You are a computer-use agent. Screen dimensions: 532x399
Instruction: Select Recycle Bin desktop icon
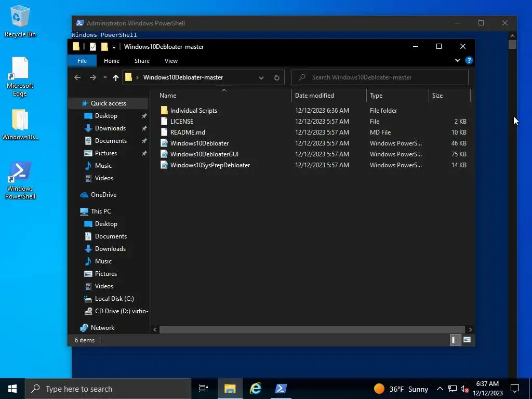click(x=20, y=21)
